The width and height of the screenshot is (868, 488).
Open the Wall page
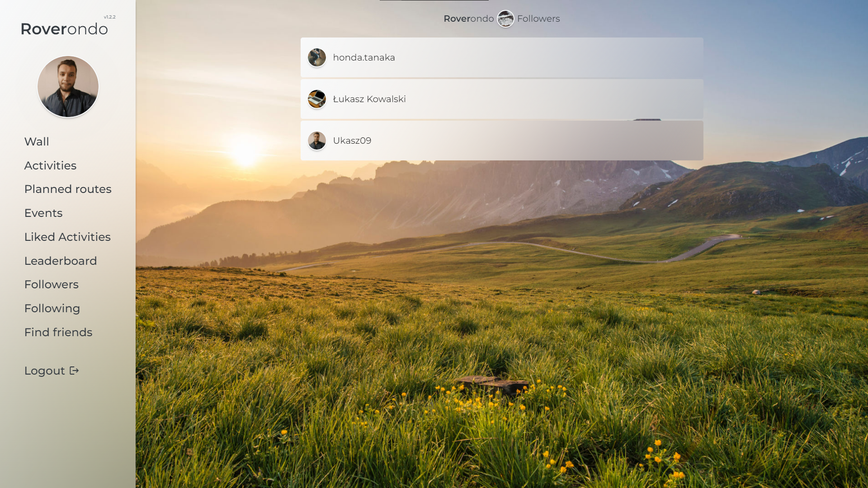[37, 142]
